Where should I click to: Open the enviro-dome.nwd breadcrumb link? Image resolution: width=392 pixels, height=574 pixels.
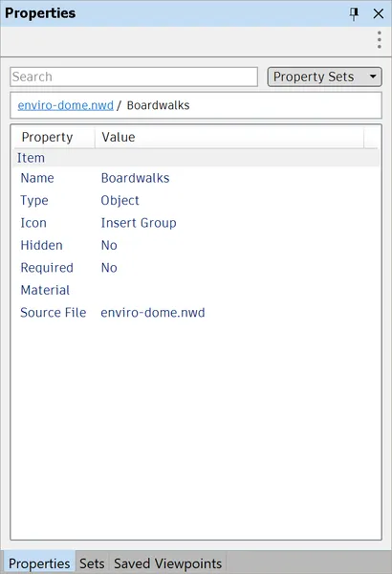[66, 105]
